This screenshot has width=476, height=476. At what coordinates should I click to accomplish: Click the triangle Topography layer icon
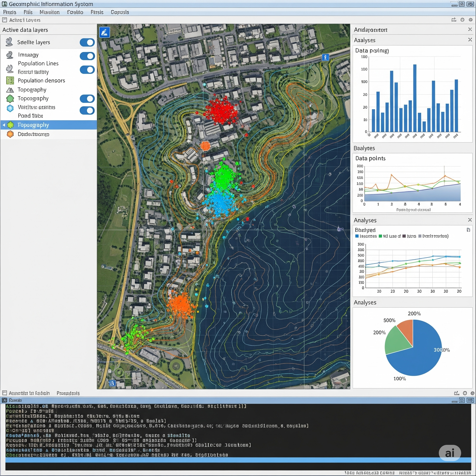[x=10, y=90]
